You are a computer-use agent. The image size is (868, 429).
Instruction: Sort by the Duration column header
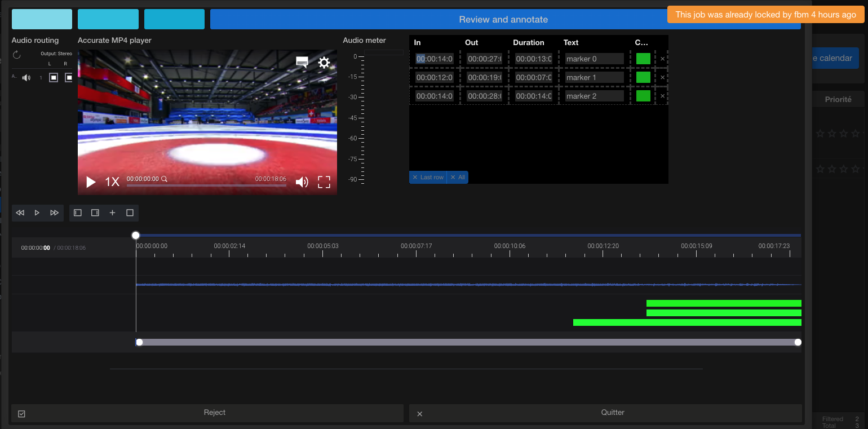pyautogui.click(x=529, y=42)
